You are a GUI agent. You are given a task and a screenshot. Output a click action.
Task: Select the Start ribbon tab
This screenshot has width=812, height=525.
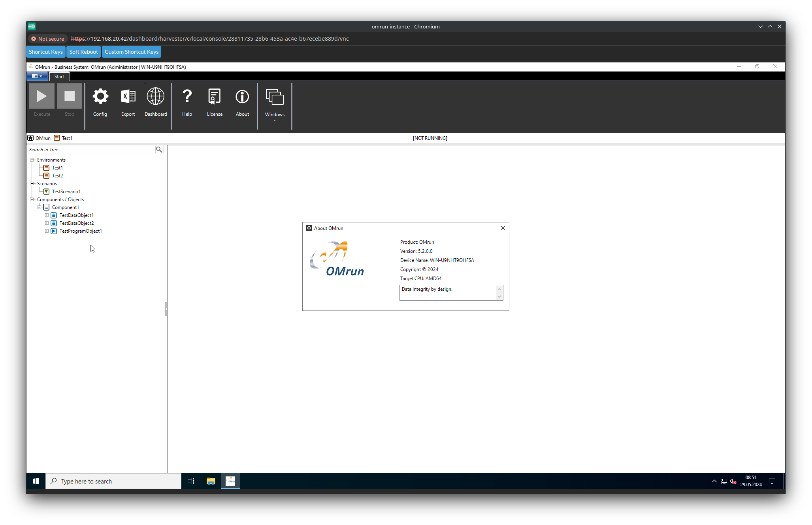(x=59, y=77)
